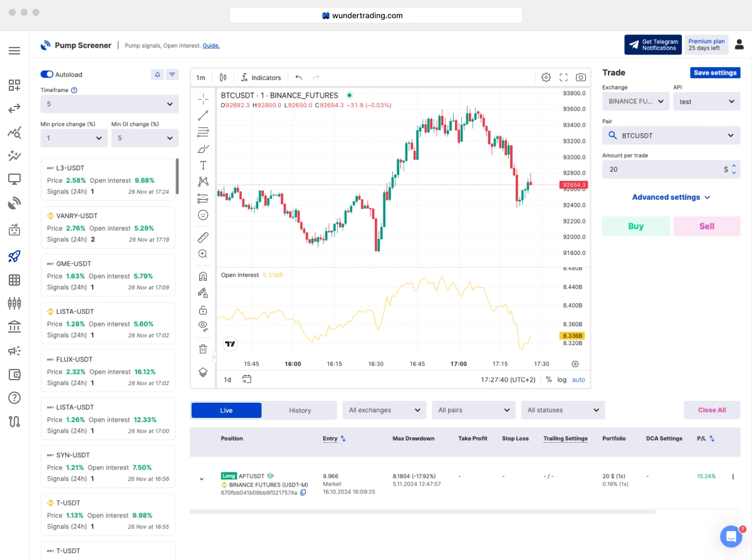Open the emoji drawing tool
Image resolution: width=752 pixels, height=560 pixels.
(202, 215)
